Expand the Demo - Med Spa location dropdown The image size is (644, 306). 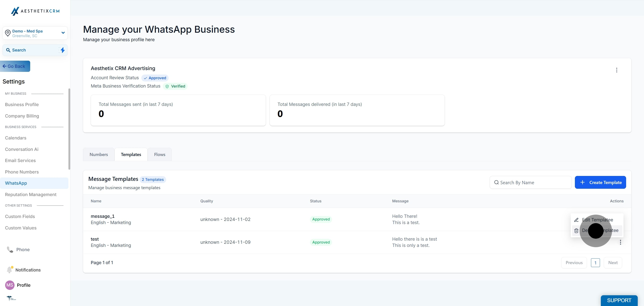[63, 33]
